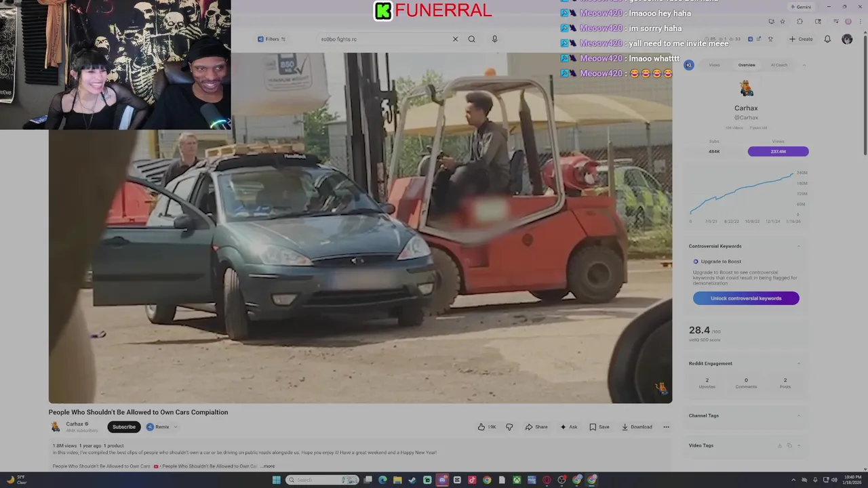Click the search magnifier icon
The height and width of the screenshot is (488, 868).
pyautogui.click(x=471, y=39)
